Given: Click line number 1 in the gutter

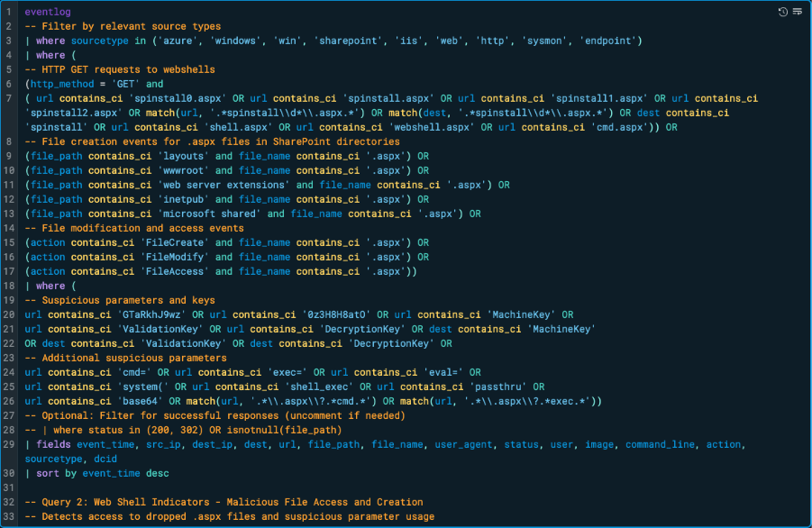Looking at the screenshot, I should point(9,11).
